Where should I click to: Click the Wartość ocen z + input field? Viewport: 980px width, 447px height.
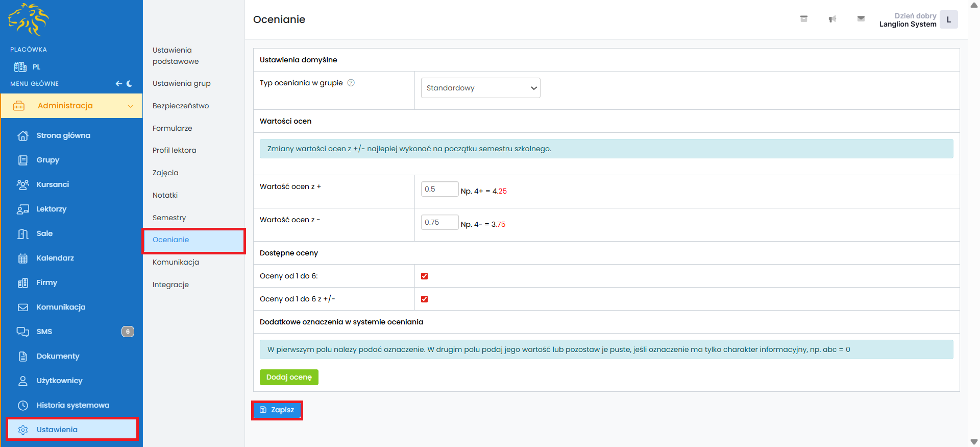(x=439, y=189)
